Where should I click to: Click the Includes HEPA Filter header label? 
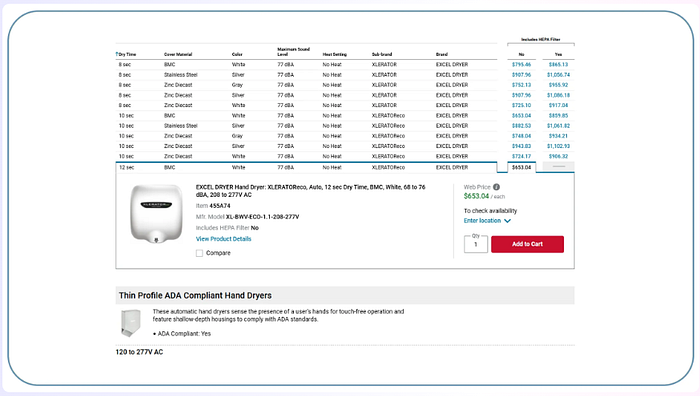(x=541, y=40)
